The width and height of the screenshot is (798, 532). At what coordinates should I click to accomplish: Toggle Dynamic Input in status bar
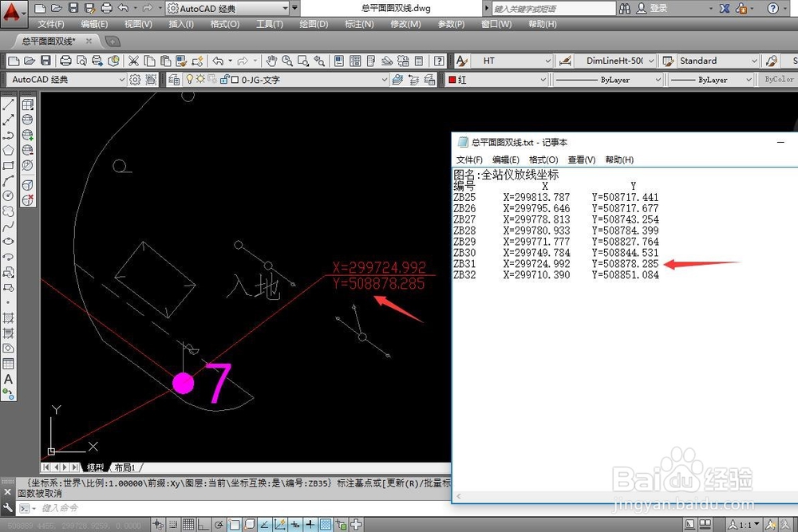coord(294,524)
